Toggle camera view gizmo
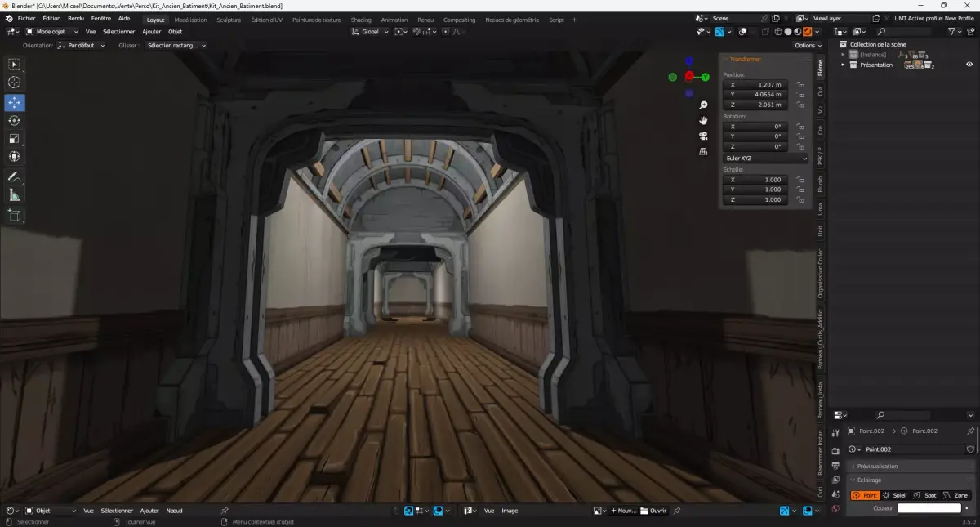Screen dimensions: 980x527 click(703, 136)
